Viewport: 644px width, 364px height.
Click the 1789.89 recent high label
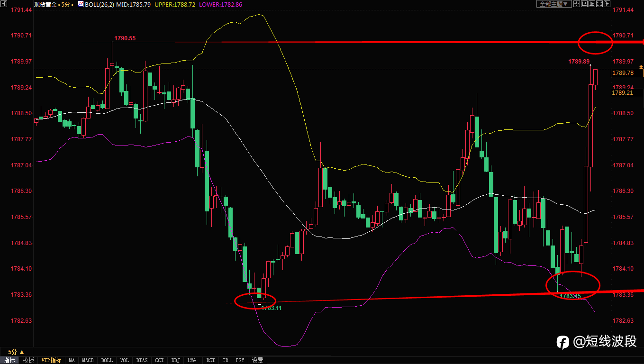coord(579,62)
